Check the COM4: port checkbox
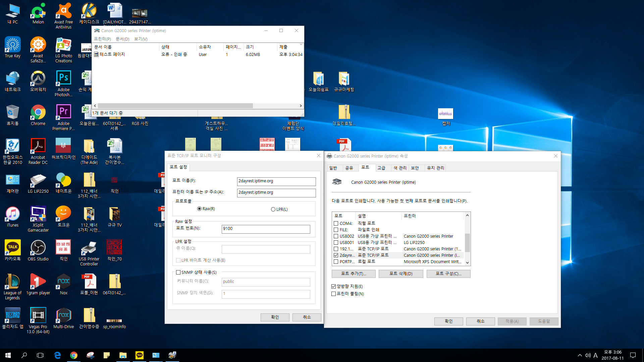 (x=336, y=224)
